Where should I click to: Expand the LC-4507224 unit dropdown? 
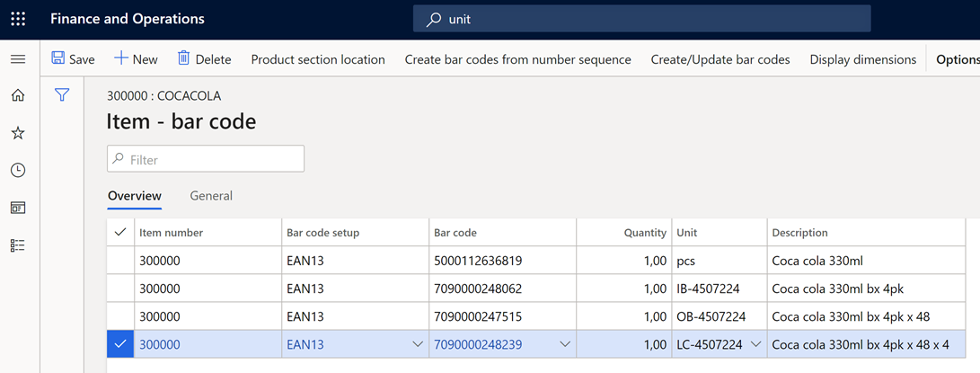pos(755,344)
